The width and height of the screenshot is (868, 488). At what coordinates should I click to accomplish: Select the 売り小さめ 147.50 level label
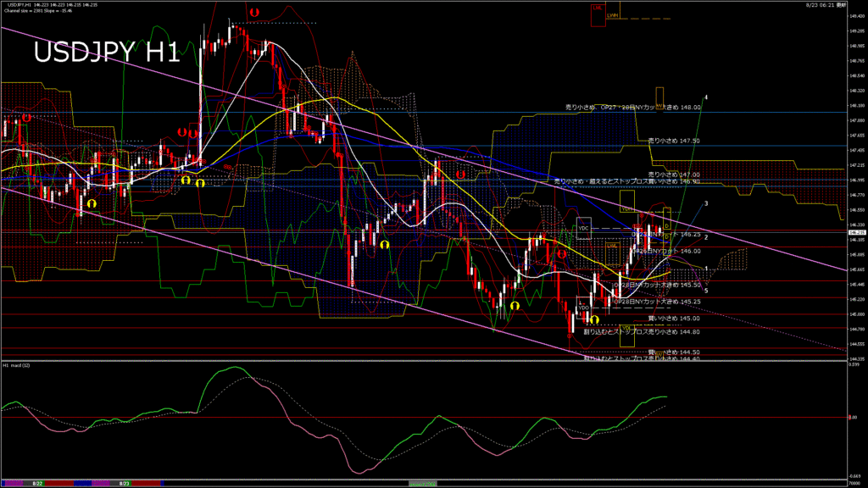pyautogui.click(x=674, y=141)
